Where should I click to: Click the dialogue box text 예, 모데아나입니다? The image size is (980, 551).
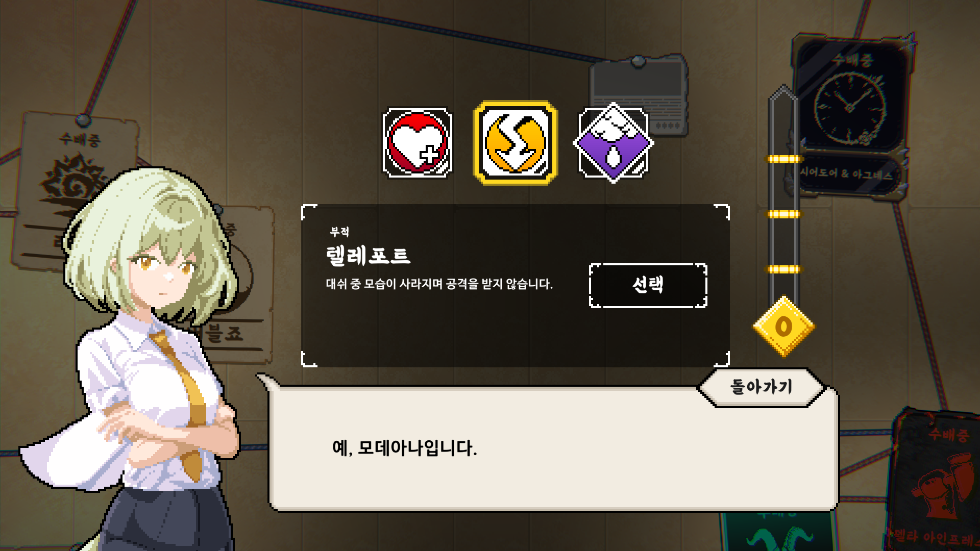coord(404,448)
